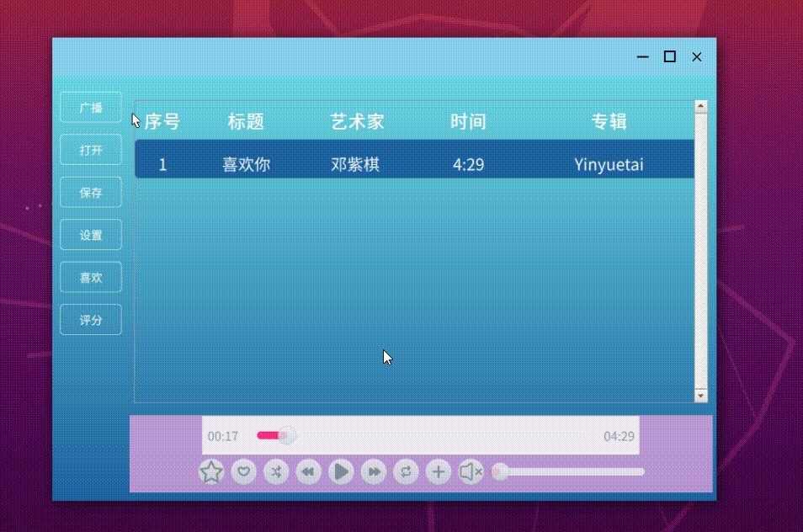Click total time label 04:29
Viewport: 803px width, 532px height.
(x=619, y=436)
